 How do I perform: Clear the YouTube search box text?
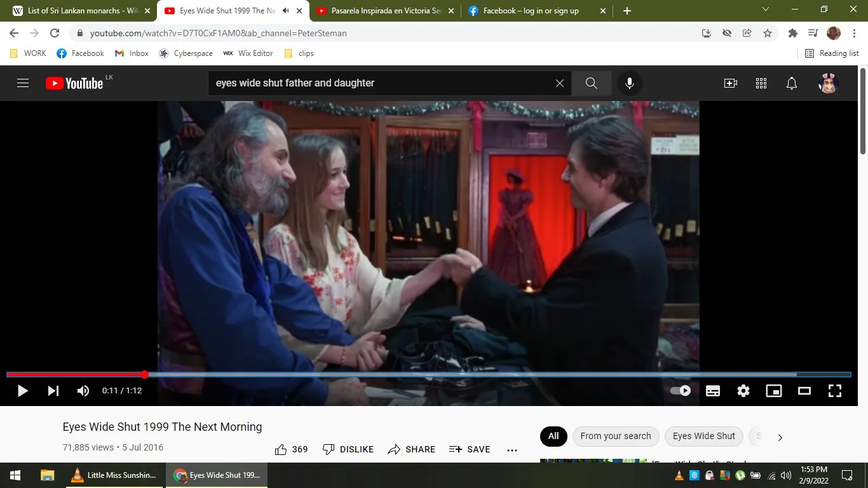pyautogui.click(x=560, y=83)
